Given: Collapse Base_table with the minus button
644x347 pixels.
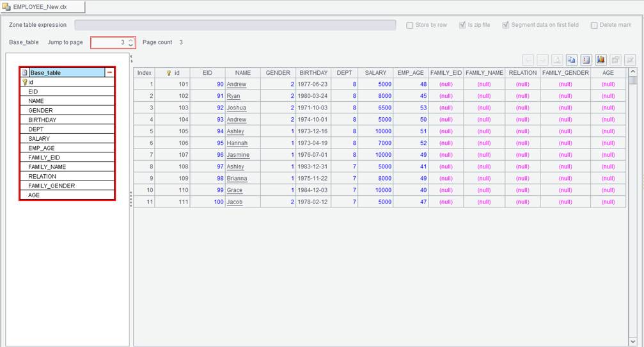Looking at the screenshot, I should (x=109, y=72).
